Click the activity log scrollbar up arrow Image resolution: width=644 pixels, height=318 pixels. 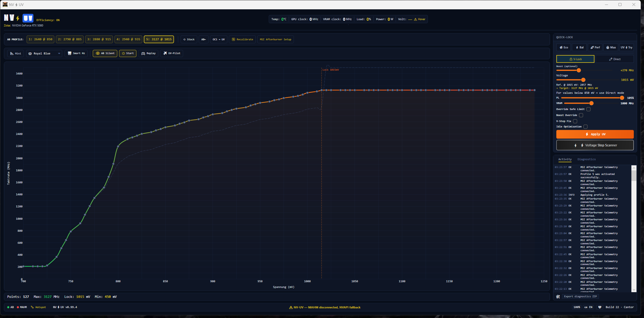634,168
